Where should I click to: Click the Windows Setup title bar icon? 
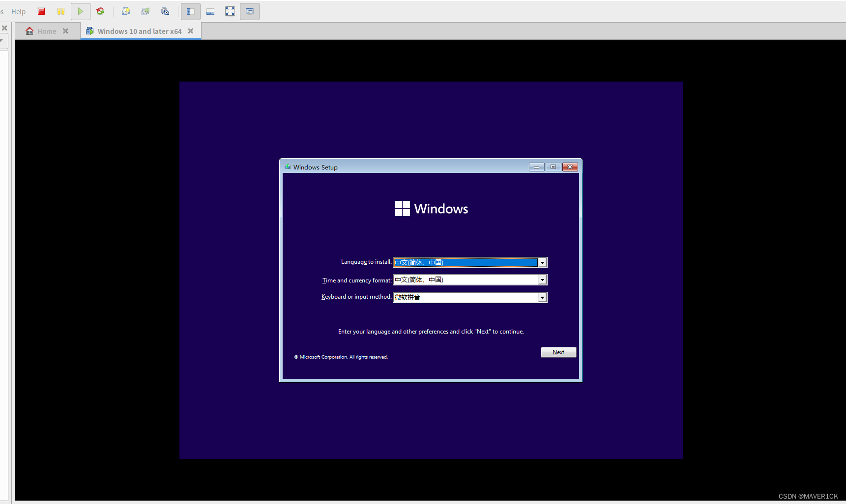point(288,167)
